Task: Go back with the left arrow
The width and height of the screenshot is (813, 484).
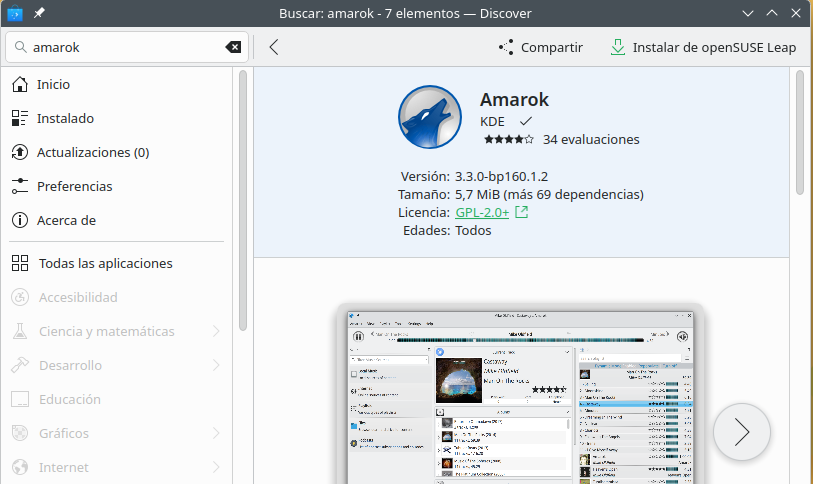Action: point(274,47)
